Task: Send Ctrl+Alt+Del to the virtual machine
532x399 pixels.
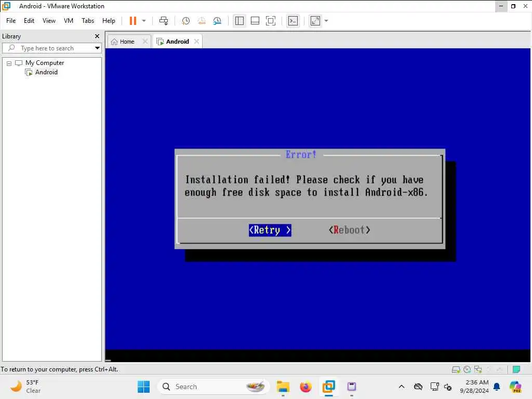Action: tap(164, 21)
